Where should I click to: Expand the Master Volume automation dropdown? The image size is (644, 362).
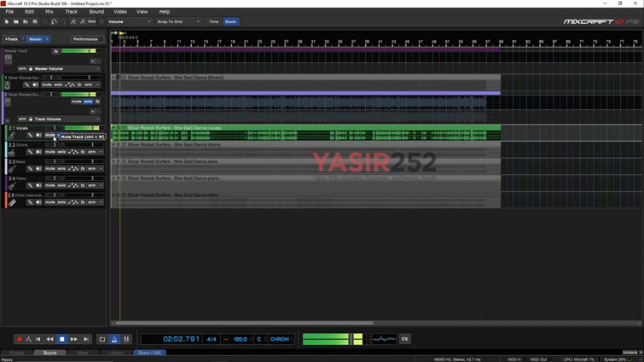(97, 68)
